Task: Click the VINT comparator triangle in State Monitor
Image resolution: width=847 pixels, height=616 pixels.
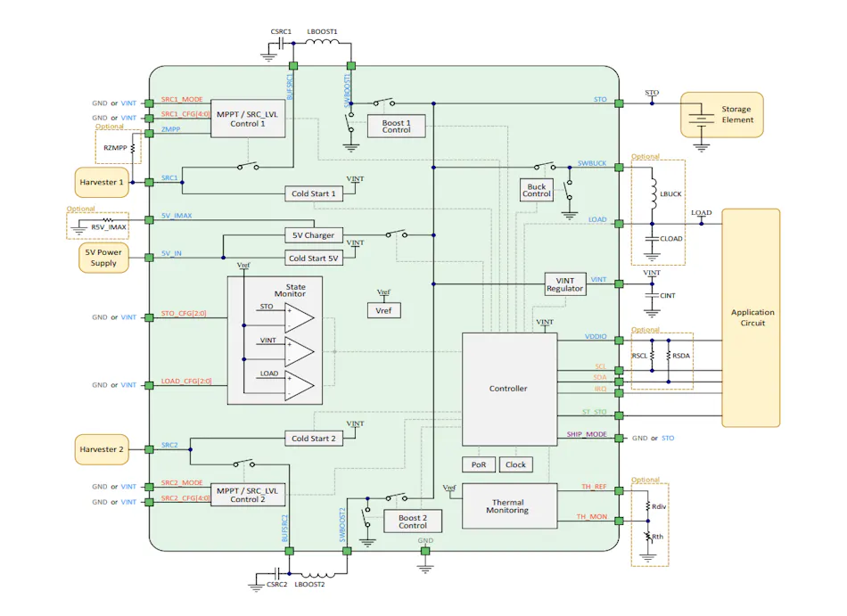Action: pos(300,352)
